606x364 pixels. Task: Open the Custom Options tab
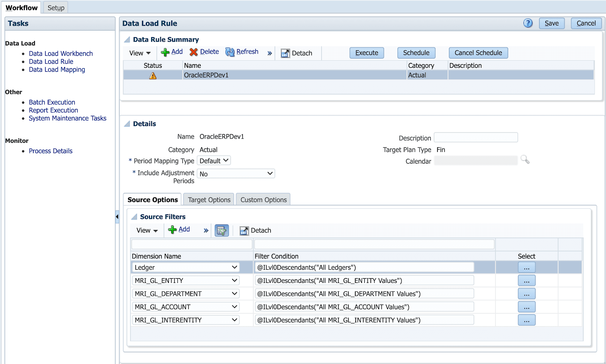coord(263,200)
